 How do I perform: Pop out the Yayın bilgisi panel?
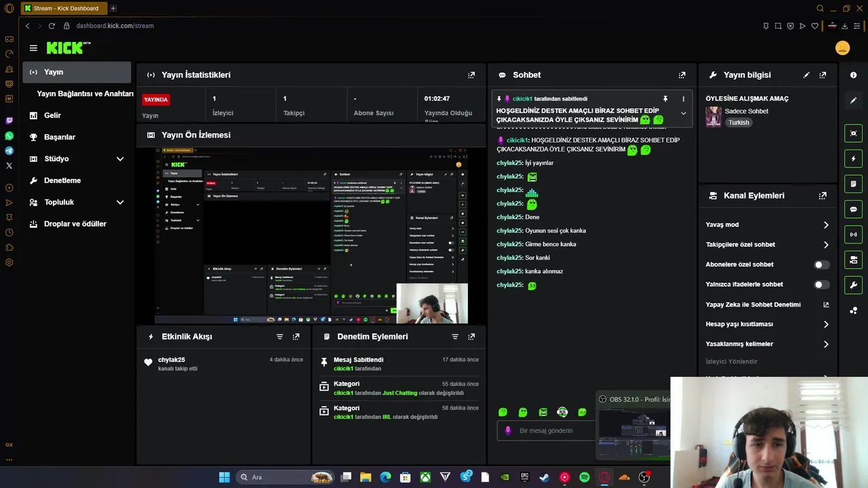823,75
